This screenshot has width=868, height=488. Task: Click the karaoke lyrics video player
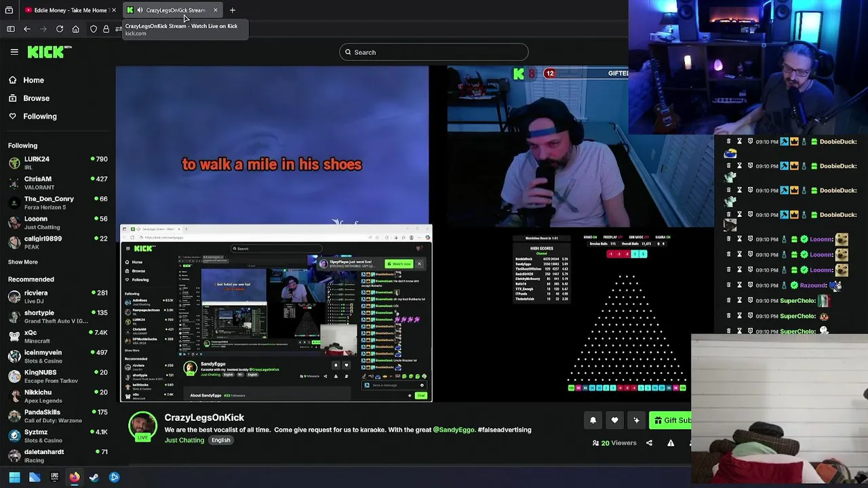272,145
